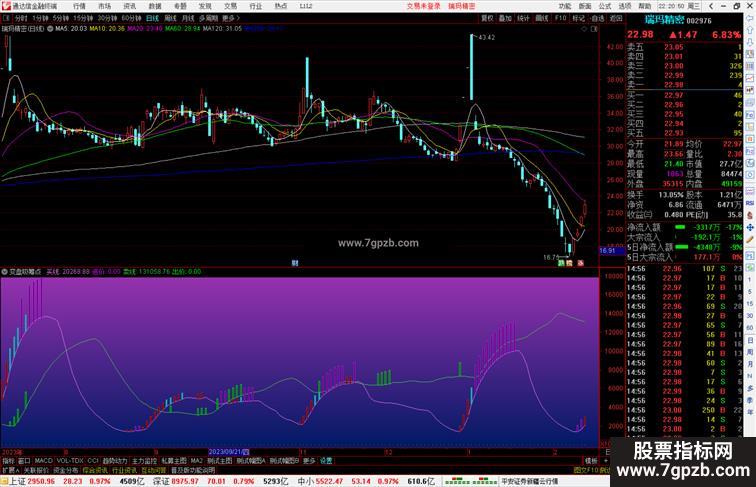Click the 画线 drawing button
Viewport: 756px width, 487px height.
(542, 18)
